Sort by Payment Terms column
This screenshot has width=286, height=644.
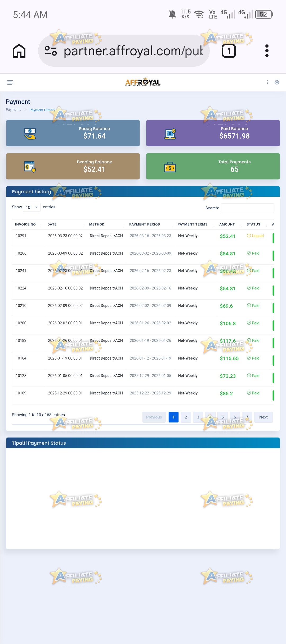tap(195, 224)
